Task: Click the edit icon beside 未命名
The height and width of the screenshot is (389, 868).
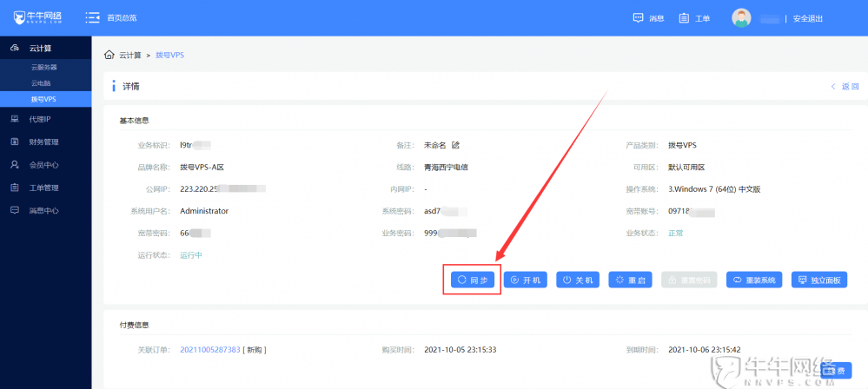Action: 455,144
